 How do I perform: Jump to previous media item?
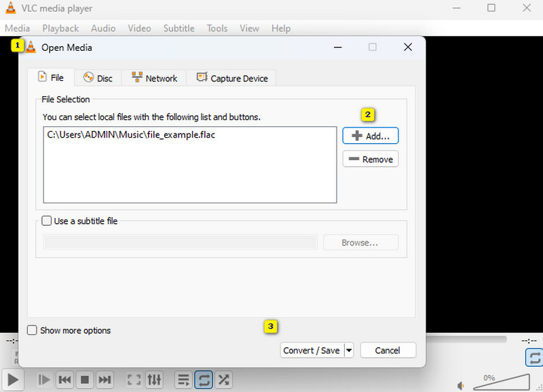click(x=64, y=380)
